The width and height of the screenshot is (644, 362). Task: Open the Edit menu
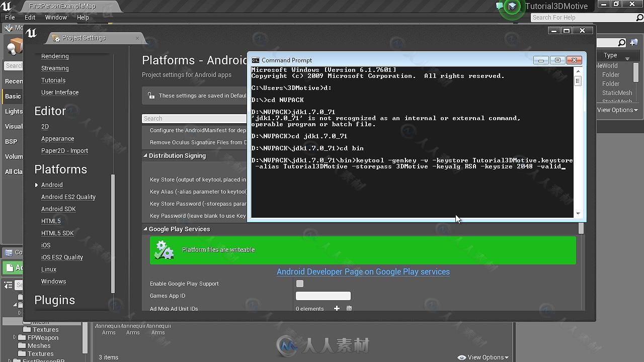[x=30, y=17]
